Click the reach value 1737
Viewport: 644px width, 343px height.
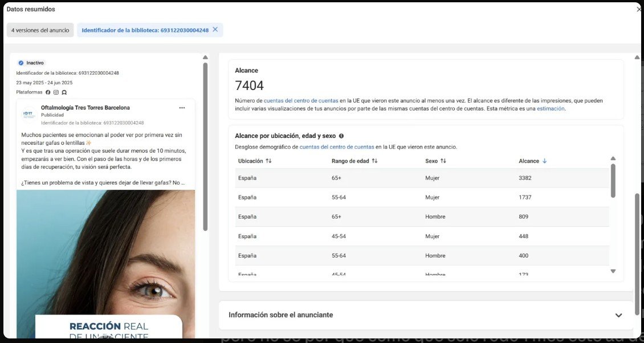click(525, 197)
